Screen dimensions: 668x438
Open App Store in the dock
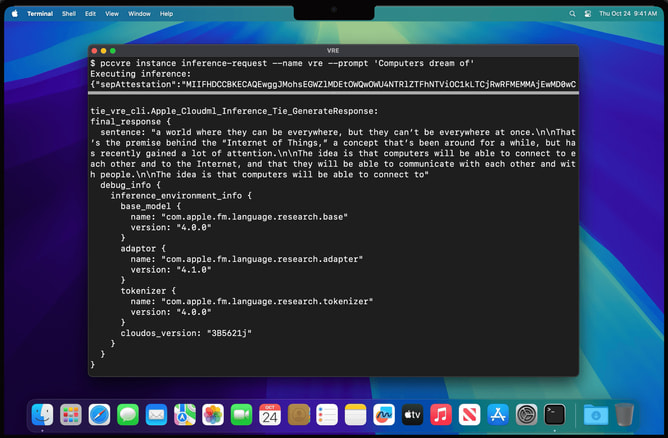(498, 415)
